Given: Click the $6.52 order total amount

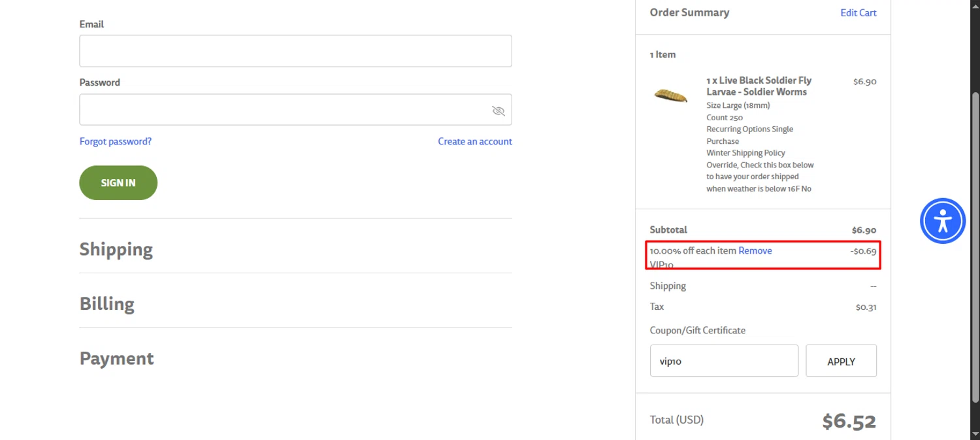Looking at the screenshot, I should [849, 421].
